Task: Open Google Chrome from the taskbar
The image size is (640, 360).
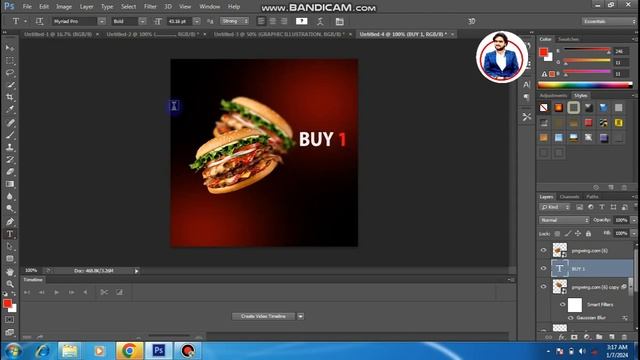Action: [x=129, y=351]
